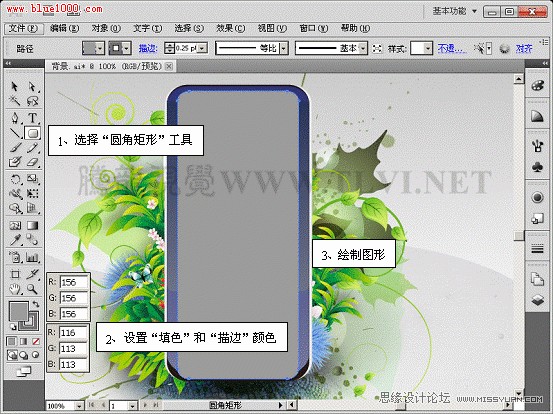The height and width of the screenshot is (414, 553).
Task: Set fill to None
Action: [x=36, y=341]
